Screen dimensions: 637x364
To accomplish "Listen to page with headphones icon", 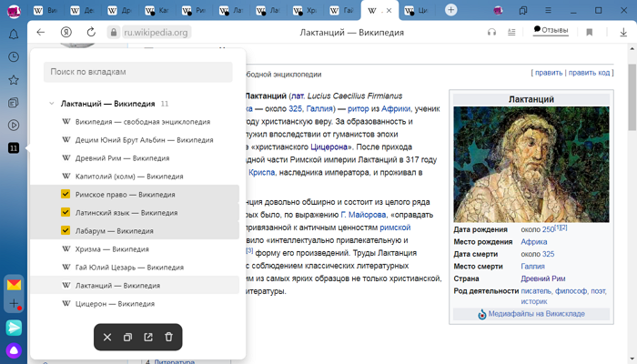I will pyautogui.click(x=491, y=32).
